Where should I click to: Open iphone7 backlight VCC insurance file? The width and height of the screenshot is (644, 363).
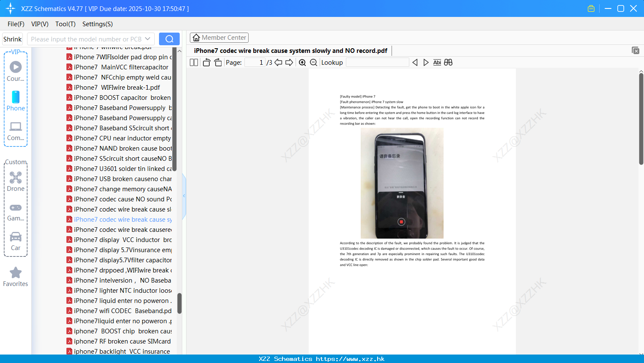[x=118, y=352]
